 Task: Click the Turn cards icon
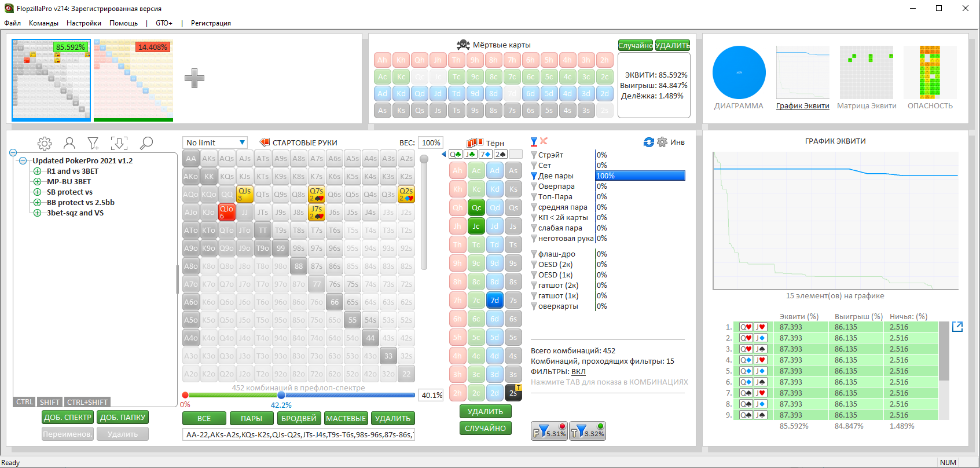[475, 142]
